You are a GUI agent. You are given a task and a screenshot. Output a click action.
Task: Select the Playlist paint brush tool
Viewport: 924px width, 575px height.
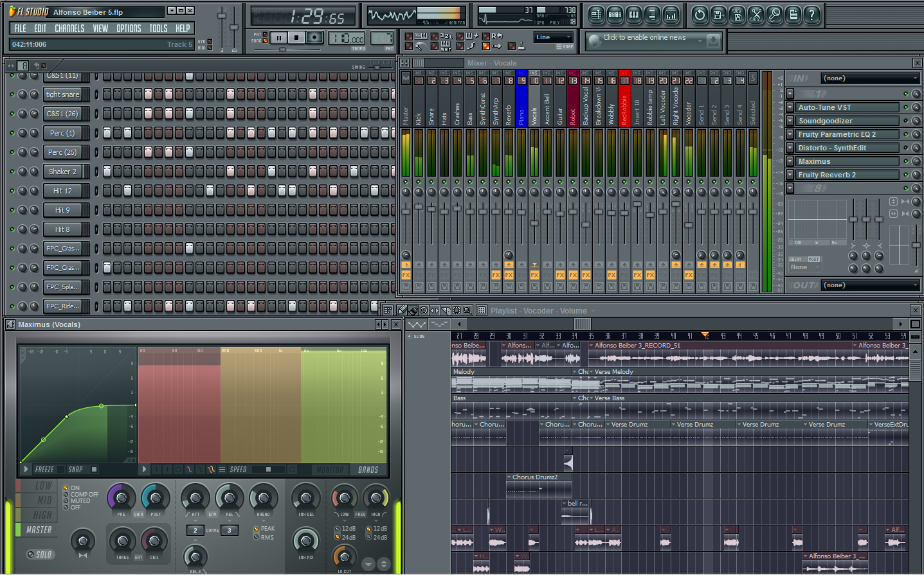tap(413, 310)
